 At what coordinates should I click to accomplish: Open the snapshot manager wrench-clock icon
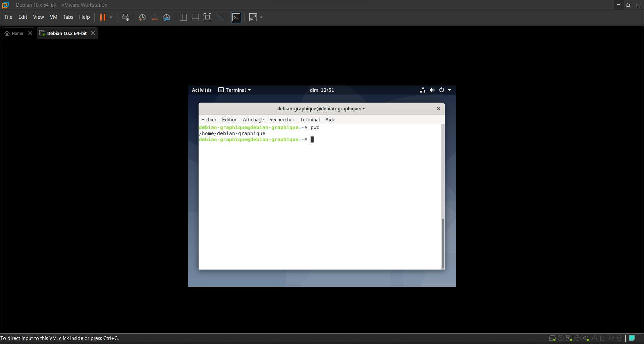coord(167,17)
